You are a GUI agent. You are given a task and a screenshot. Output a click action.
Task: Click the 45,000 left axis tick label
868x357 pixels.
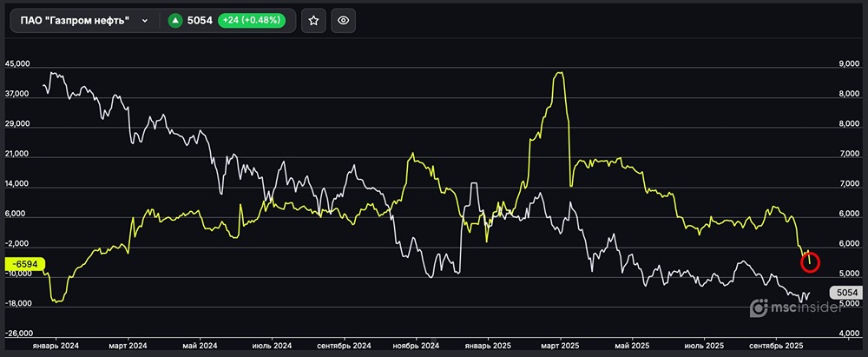click(x=18, y=64)
